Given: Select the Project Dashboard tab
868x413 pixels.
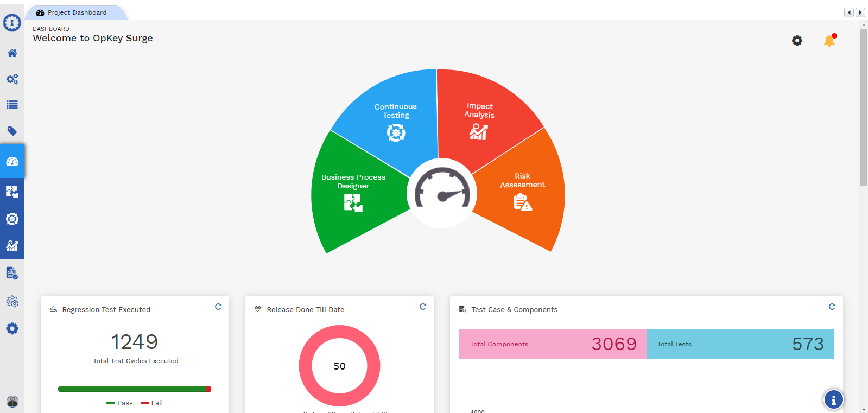Looking at the screenshot, I should (x=76, y=12).
